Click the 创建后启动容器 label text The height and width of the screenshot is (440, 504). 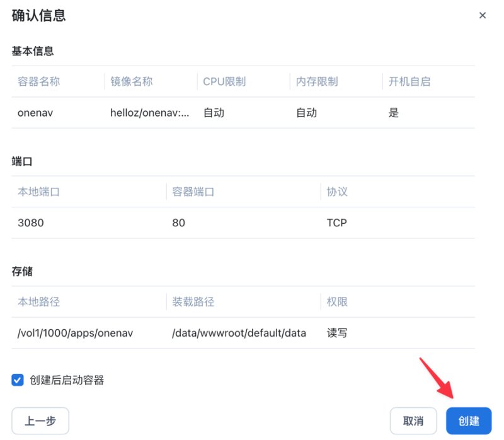[67, 380]
